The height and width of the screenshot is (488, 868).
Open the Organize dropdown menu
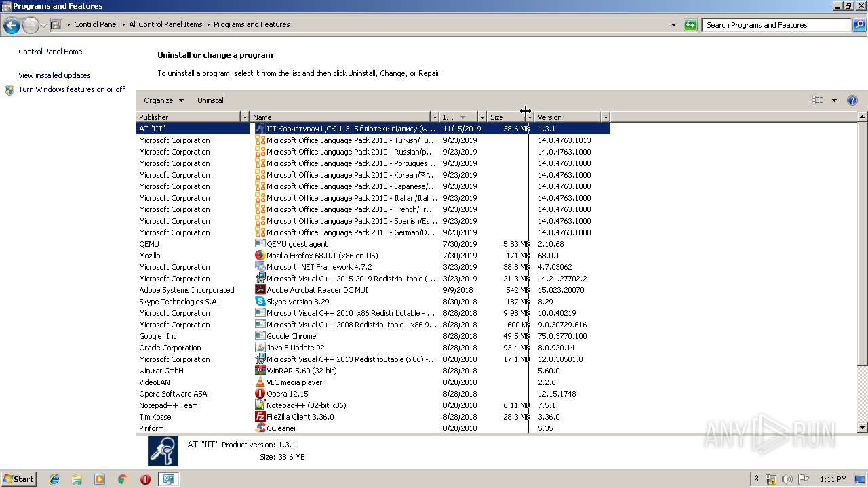(x=163, y=100)
